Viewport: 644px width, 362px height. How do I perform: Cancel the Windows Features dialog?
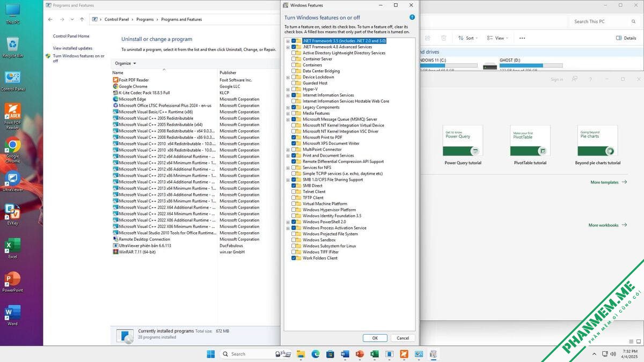(402, 338)
